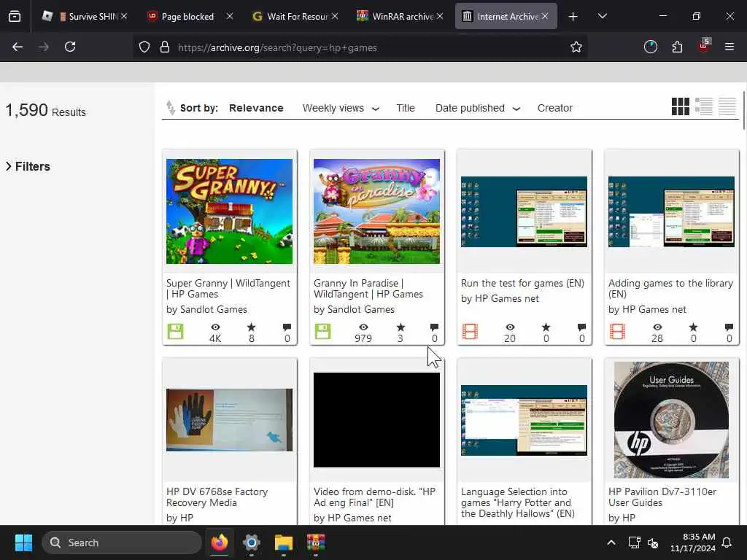Viewport: 747px width, 560px height.
Task: Click the Windows taskbar Search box
Action: [122, 542]
